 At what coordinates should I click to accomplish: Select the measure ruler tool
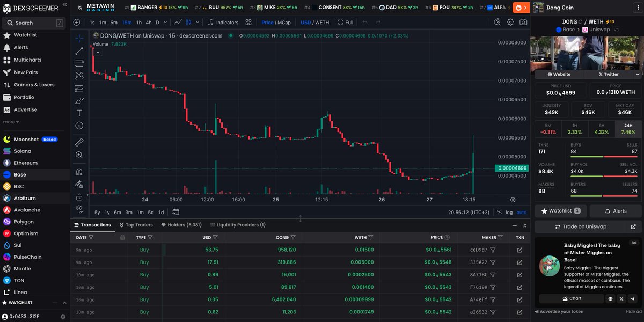pyautogui.click(x=79, y=142)
